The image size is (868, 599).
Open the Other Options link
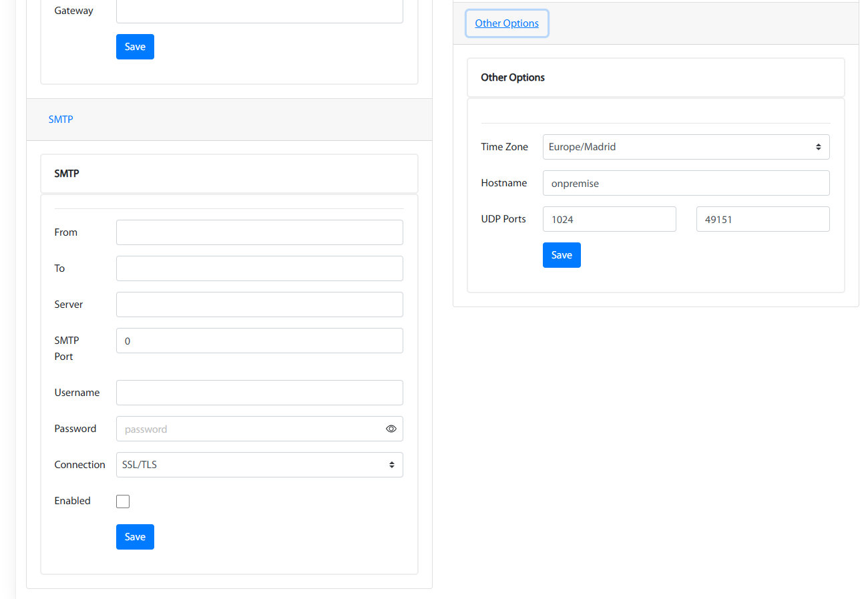click(506, 23)
